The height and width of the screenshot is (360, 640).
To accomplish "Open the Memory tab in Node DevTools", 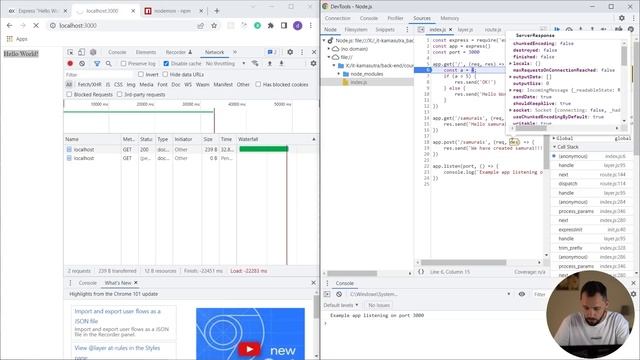I will click(x=449, y=18).
